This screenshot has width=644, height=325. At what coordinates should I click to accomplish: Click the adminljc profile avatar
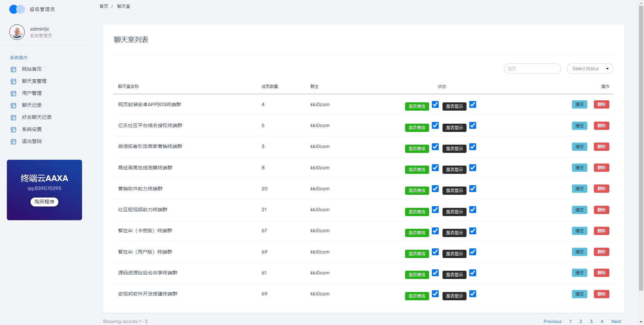click(17, 32)
